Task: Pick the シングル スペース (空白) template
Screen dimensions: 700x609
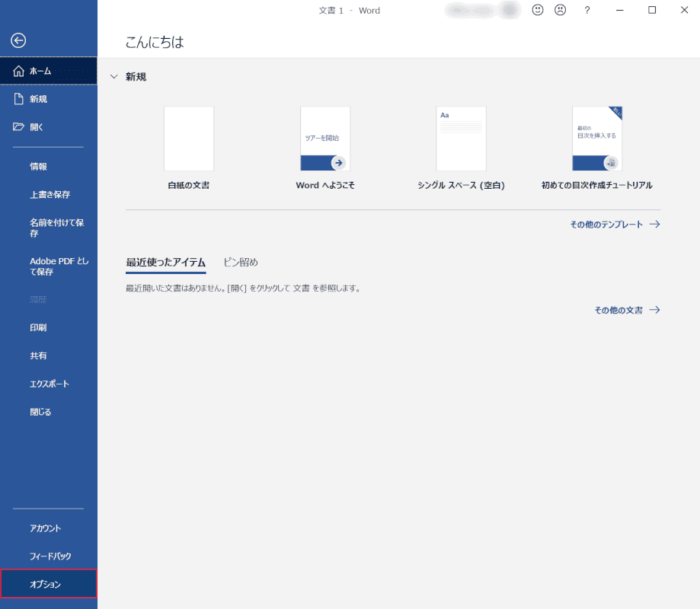Action: click(x=461, y=139)
